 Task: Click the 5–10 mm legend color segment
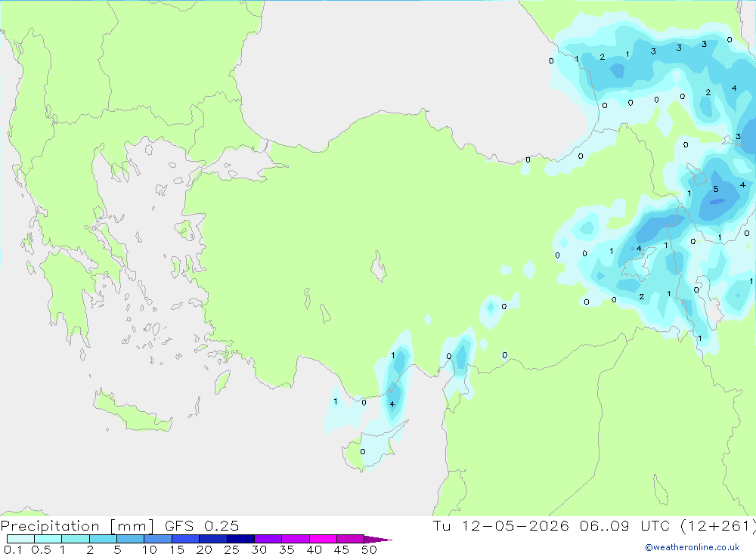131,539
